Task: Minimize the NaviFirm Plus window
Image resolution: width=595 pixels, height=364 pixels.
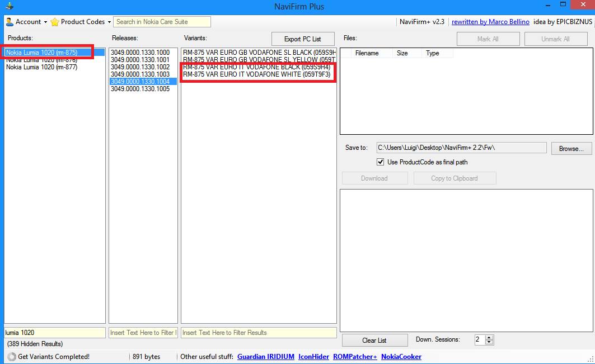Action: click(548, 5)
